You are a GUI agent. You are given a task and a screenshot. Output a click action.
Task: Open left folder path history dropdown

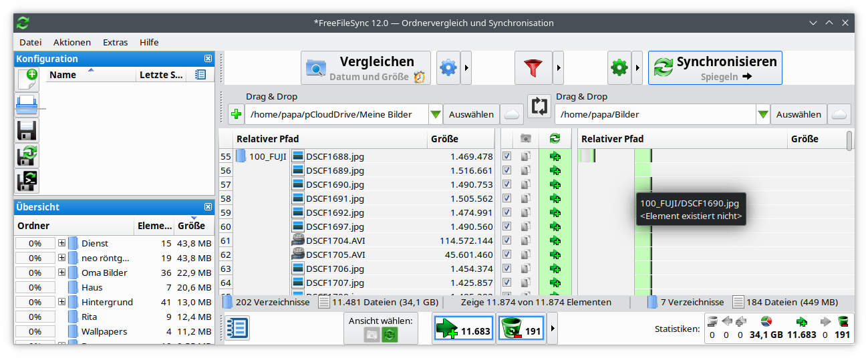(436, 114)
